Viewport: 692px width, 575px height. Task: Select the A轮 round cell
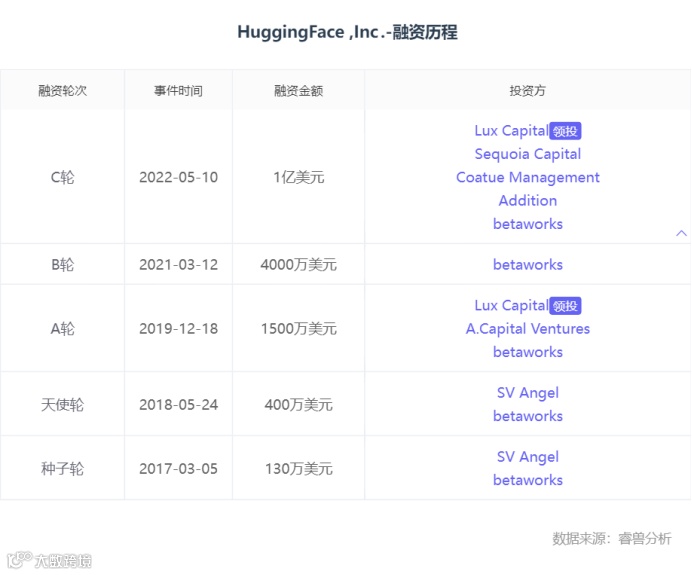click(x=62, y=329)
